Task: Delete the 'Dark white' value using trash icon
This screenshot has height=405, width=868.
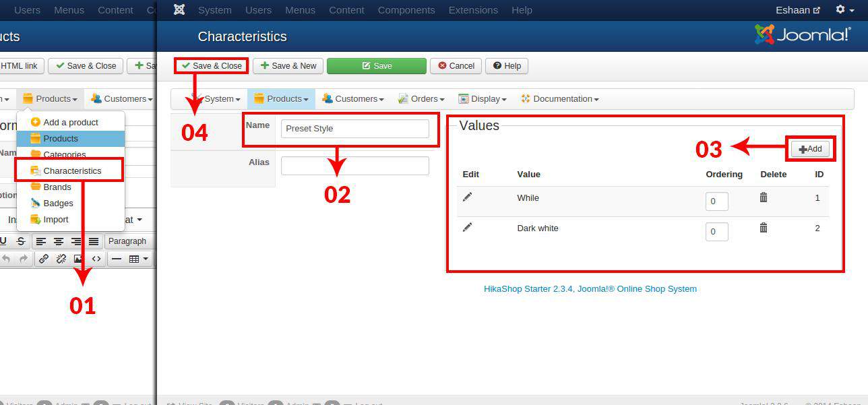Action: pyautogui.click(x=764, y=227)
